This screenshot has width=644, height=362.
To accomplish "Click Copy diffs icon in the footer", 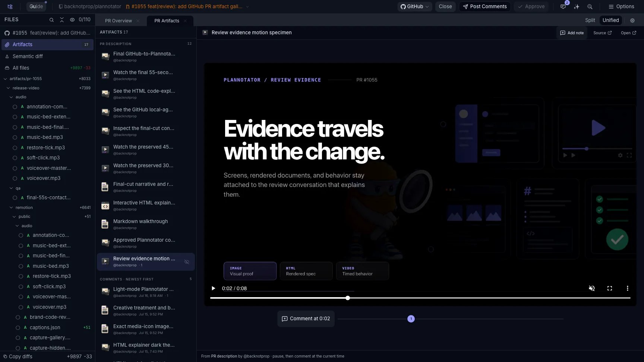I will 5,356.
